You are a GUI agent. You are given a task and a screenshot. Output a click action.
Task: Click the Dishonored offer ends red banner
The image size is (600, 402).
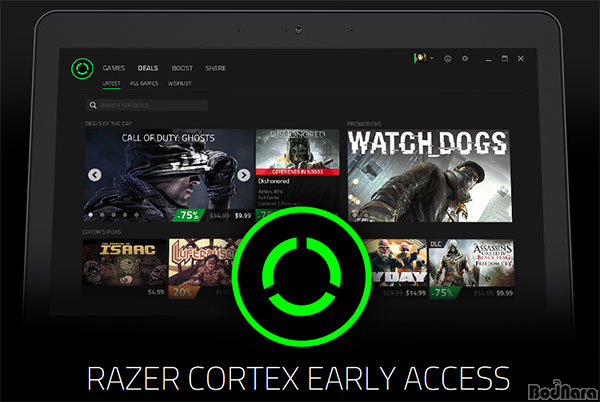pos(297,172)
